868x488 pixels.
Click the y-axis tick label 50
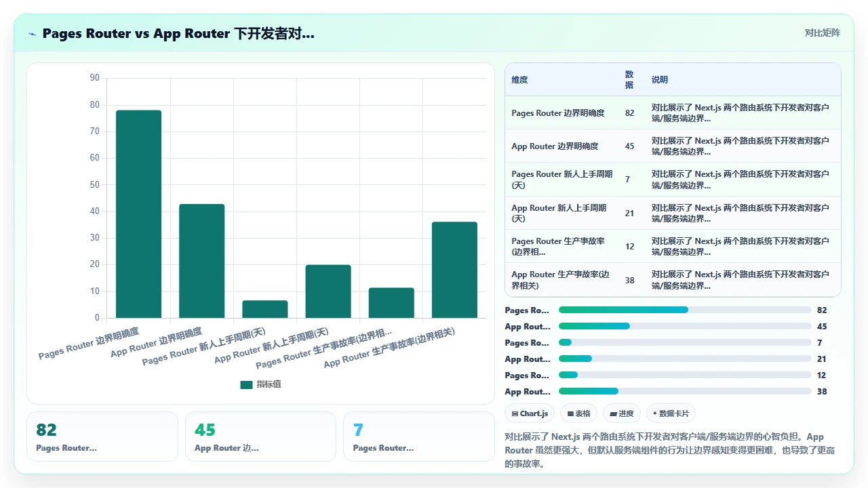coord(94,184)
